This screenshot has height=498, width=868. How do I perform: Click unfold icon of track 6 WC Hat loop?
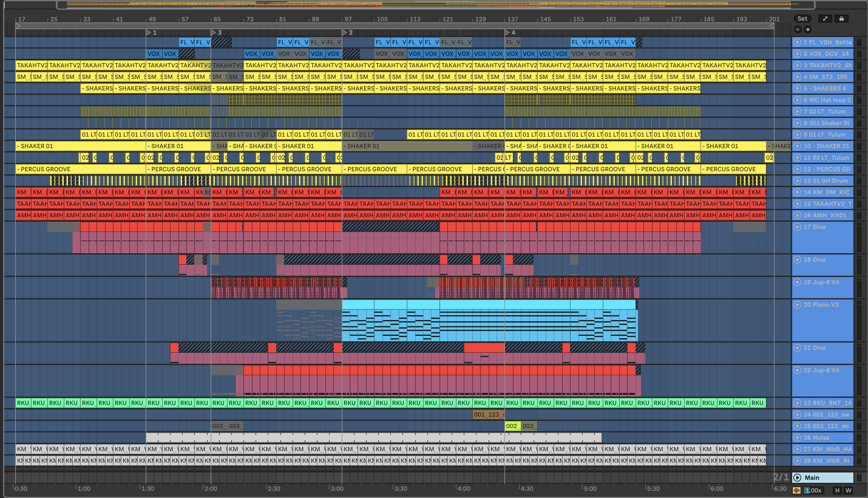pyautogui.click(x=797, y=100)
